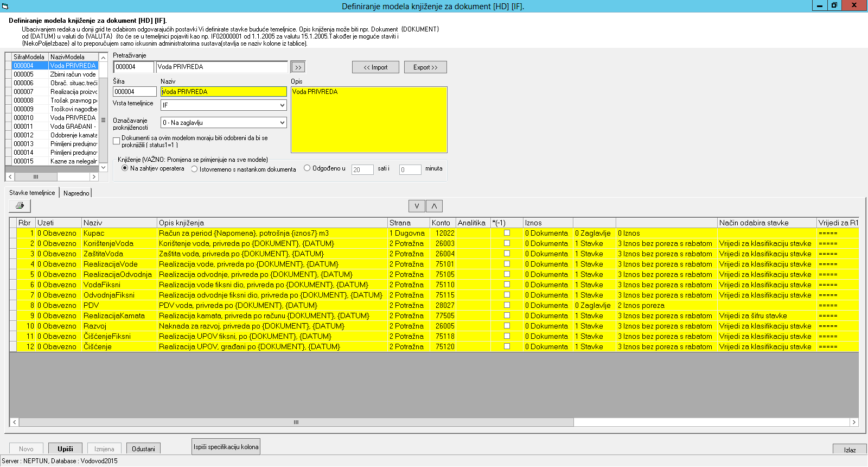Screen dimensions: 868x467
Task: Select the Na zahtjev operatera radio button
Action: (125, 168)
